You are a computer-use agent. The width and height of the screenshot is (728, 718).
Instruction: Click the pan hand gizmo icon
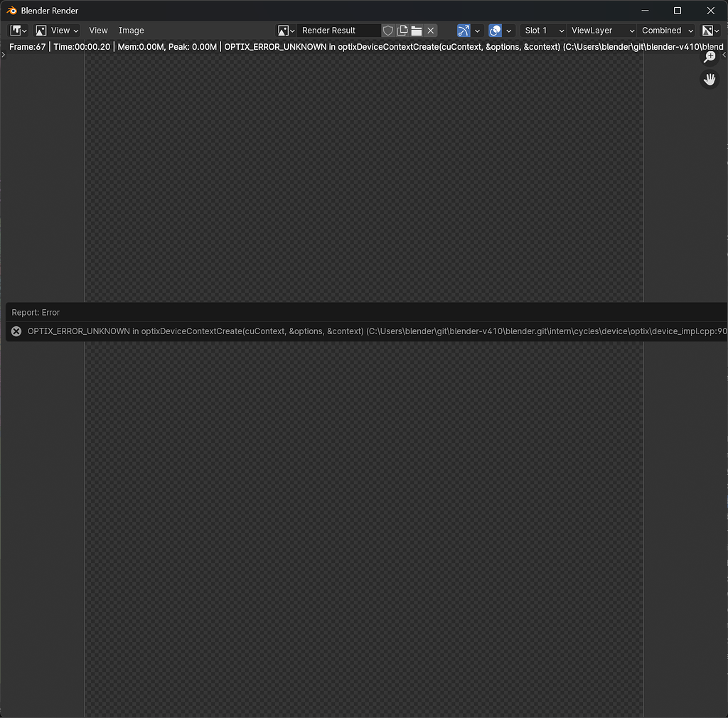710,80
